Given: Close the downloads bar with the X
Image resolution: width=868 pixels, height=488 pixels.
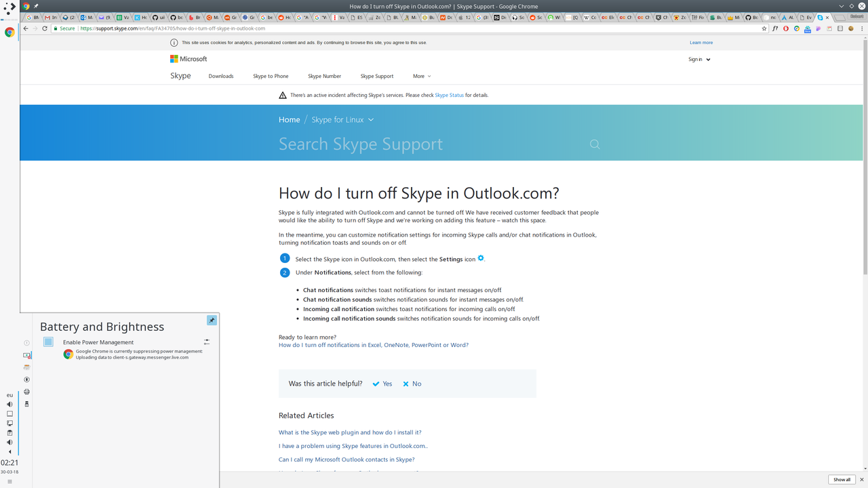Looking at the screenshot, I should pos(862,480).
